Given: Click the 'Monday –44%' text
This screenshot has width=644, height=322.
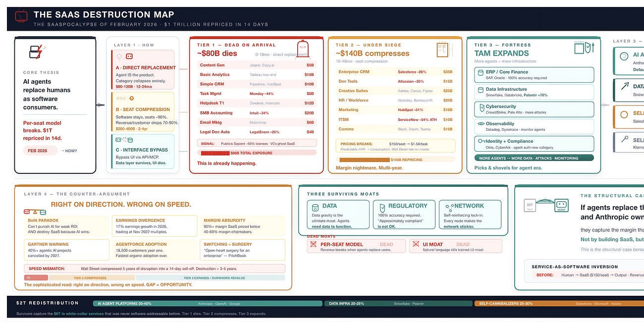Looking at the screenshot, I should pyautogui.click(x=262, y=93).
